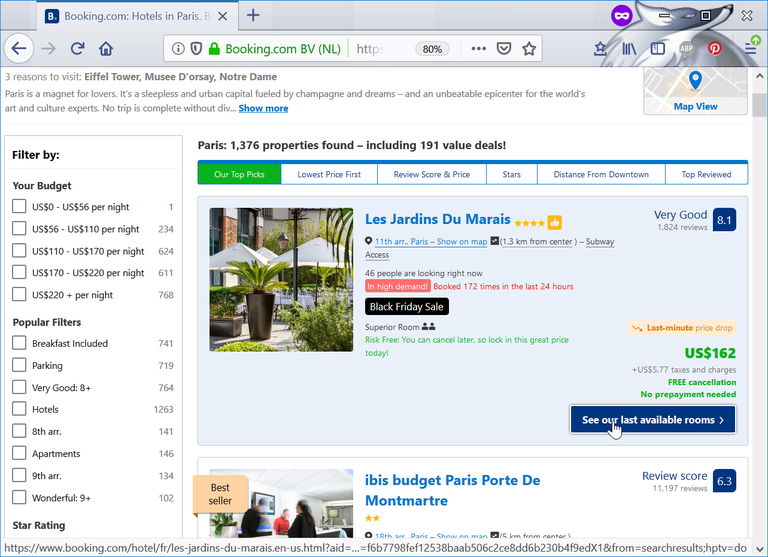
Task: Click the In high demand! red label
Action: click(398, 286)
